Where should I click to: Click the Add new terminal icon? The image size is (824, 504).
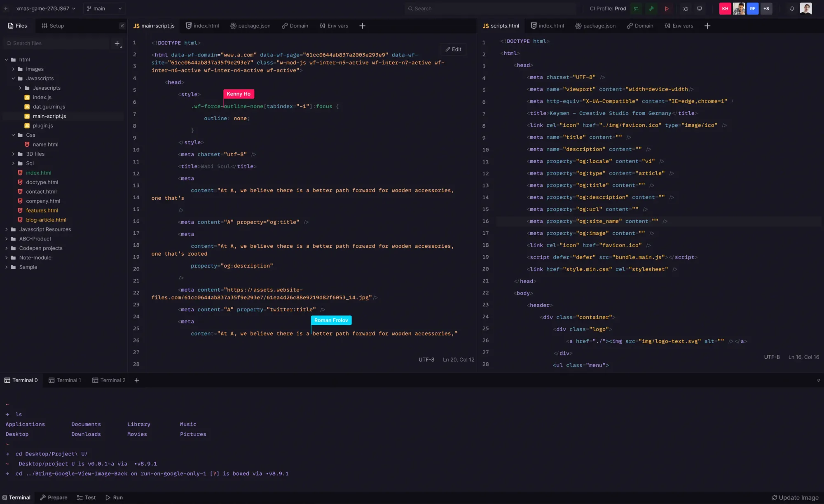click(136, 380)
